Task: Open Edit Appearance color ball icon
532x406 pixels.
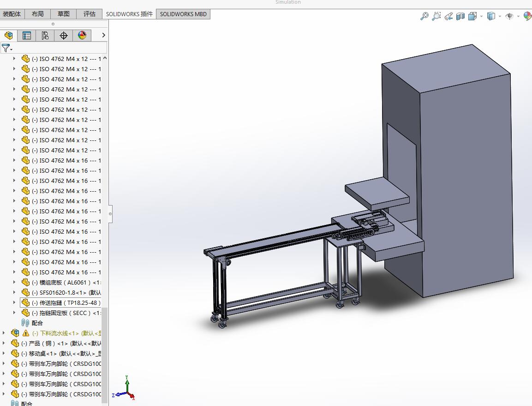Action: pyautogui.click(x=528, y=16)
